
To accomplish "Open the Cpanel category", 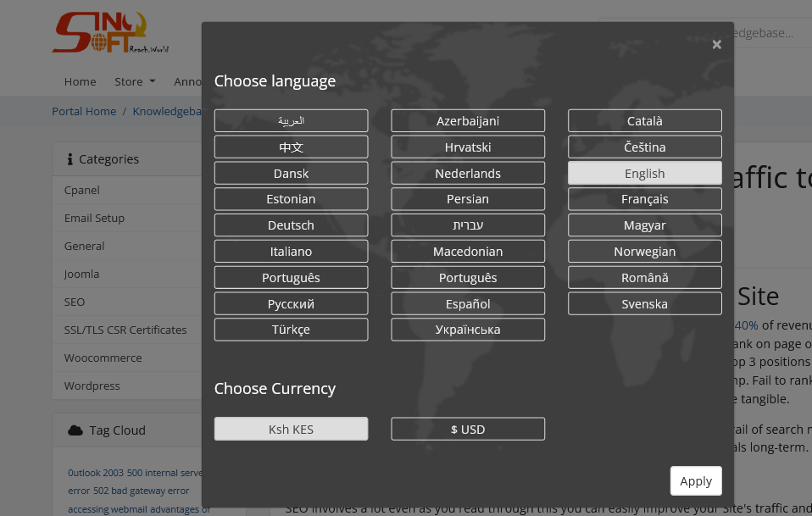I will click(81, 190).
